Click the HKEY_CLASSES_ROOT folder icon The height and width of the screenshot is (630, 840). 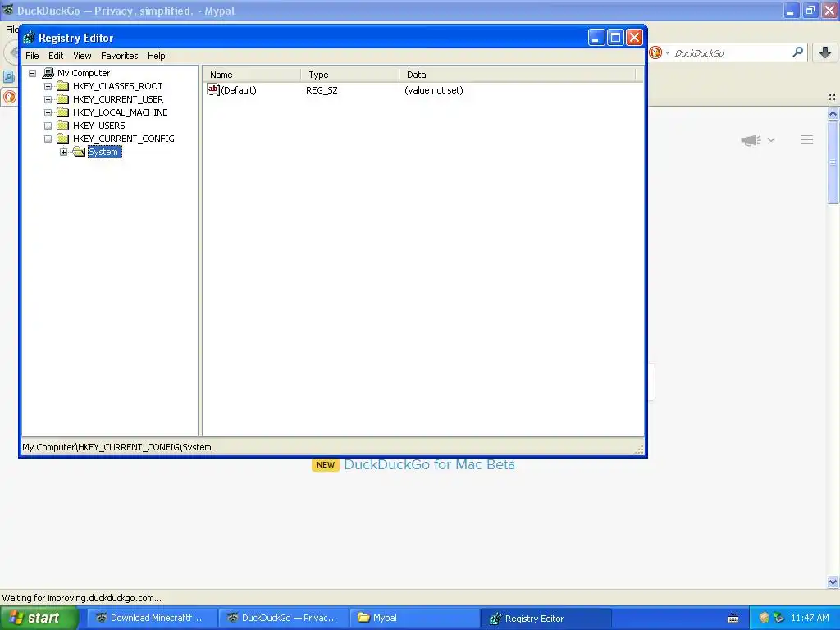pos(63,85)
